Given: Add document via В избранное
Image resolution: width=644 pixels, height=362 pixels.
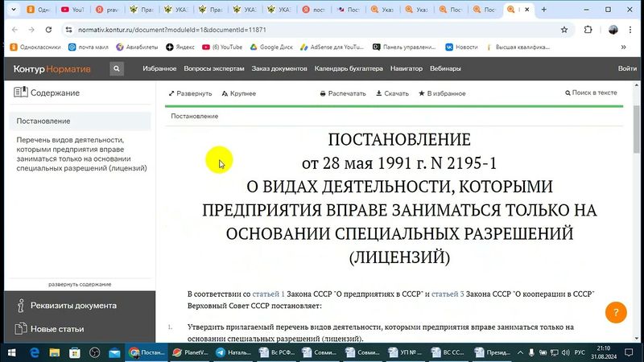Looking at the screenshot, I should point(442,93).
